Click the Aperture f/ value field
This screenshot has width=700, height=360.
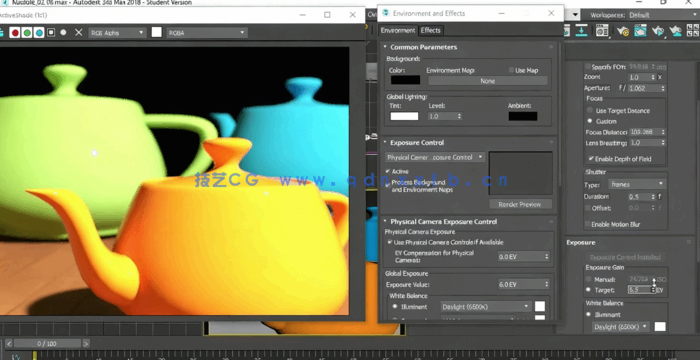[x=647, y=88]
